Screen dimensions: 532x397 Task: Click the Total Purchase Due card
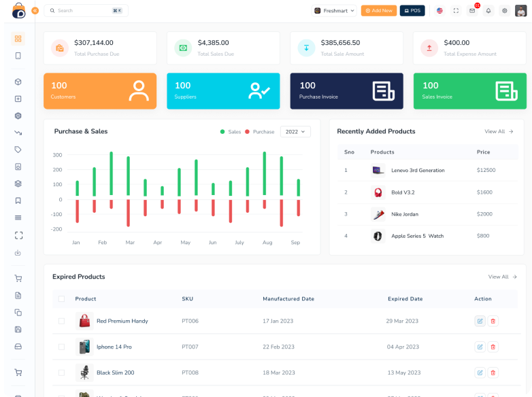pyautogui.click(x=100, y=48)
